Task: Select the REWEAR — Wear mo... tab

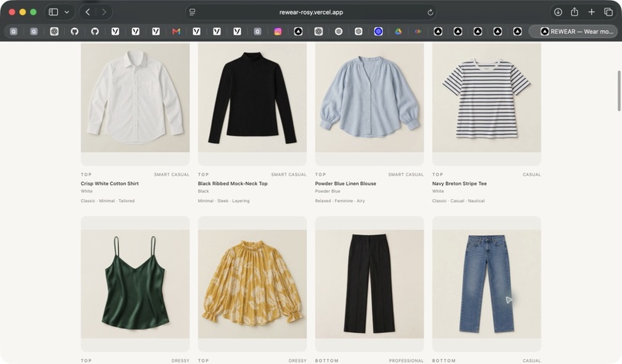Action: pyautogui.click(x=573, y=32)
